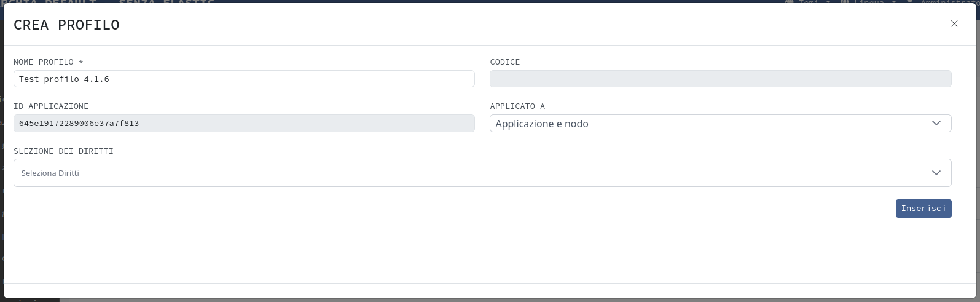Click the grid icon beside Lingua

[845, 2]
